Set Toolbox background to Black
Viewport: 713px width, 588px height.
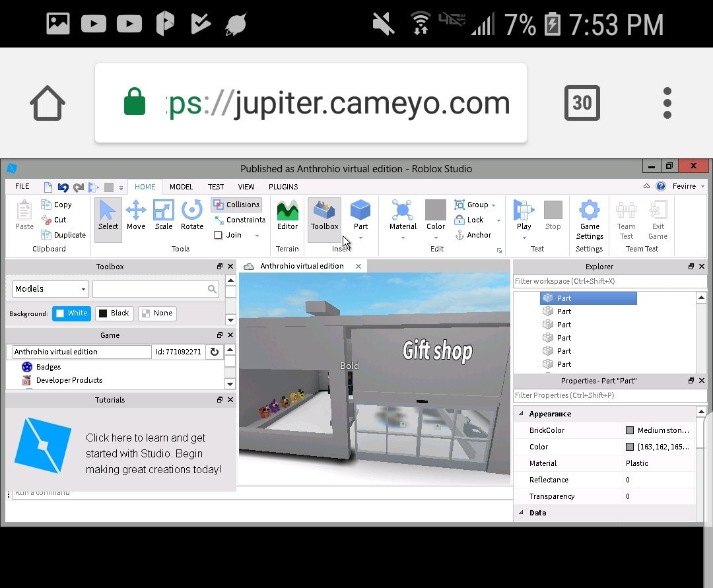(114, 313)
